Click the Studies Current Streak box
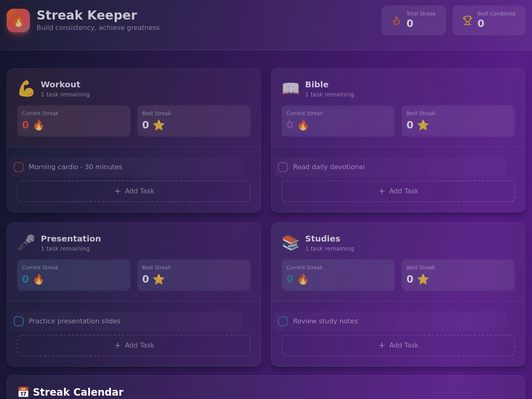 338,275
